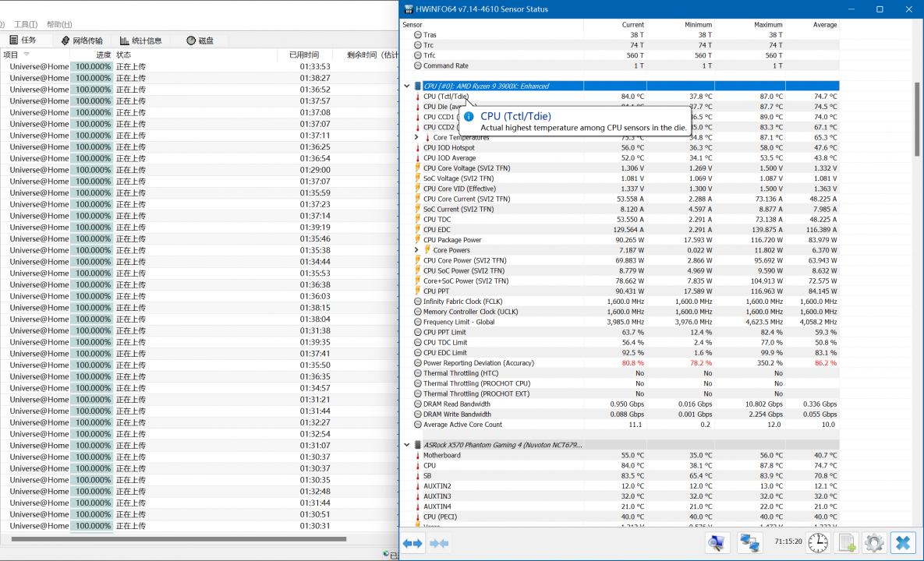Expand the Core Powers subtree

click(416, 250)
